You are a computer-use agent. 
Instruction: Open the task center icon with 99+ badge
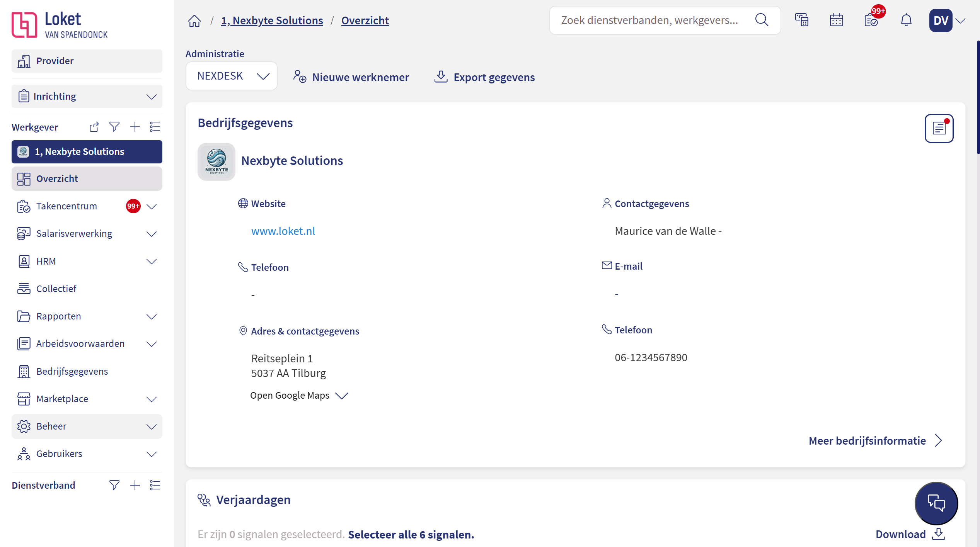pyautogui.click(x=871, y=20)
